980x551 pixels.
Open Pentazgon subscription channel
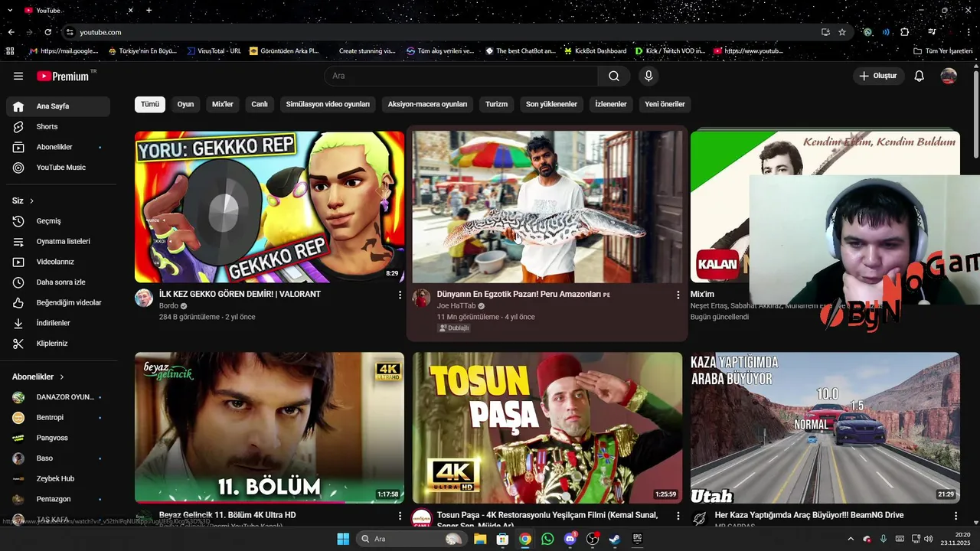coord(58,499)
